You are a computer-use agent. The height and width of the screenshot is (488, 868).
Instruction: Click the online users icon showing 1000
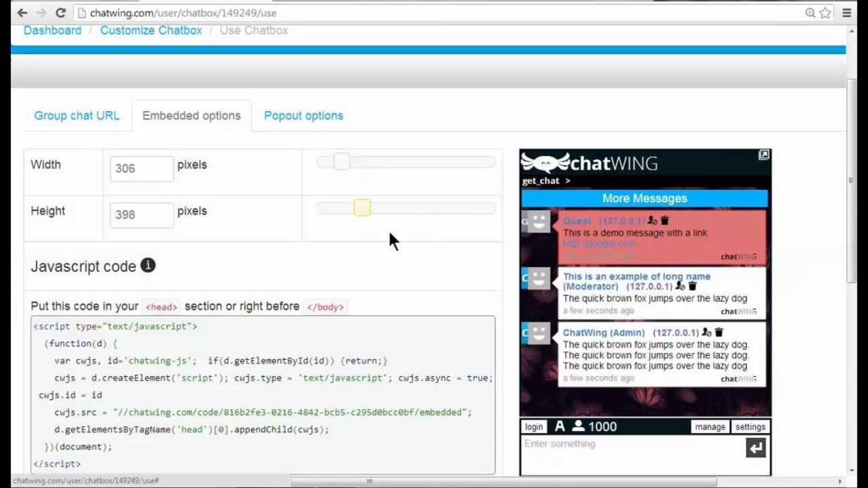coord(578,426)
